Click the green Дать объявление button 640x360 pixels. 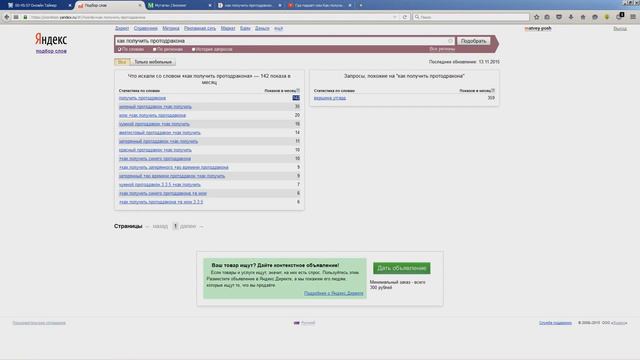point(402,268)
